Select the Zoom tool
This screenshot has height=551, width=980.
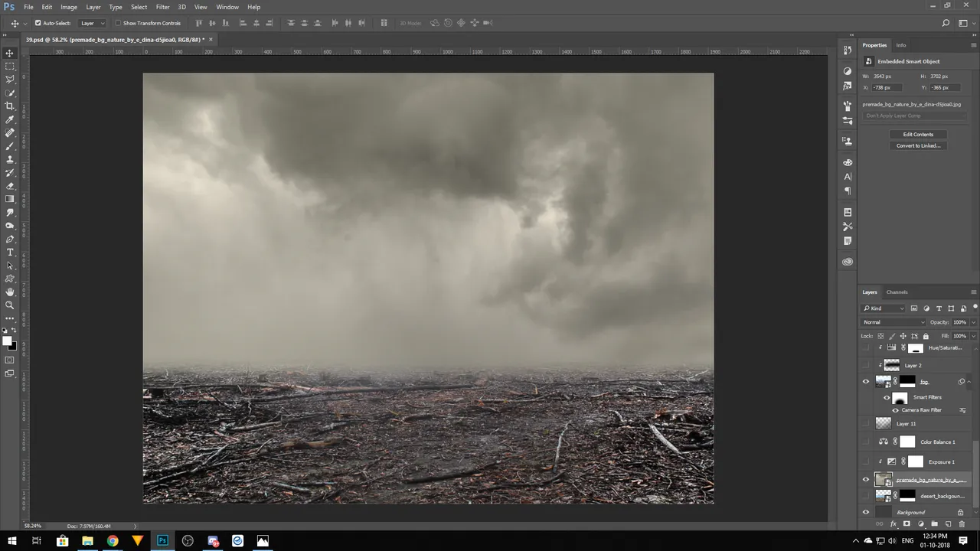click(x=10, y=305)
